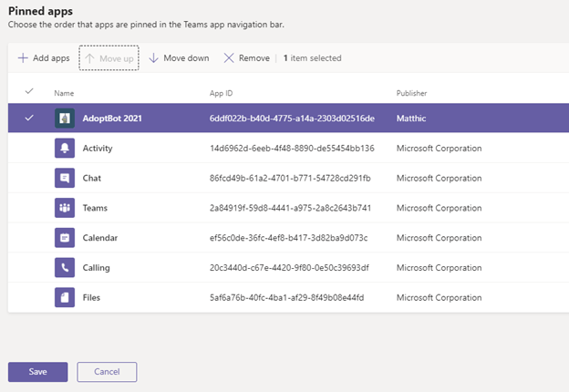Click Remove in the toolbar
The height and width of the screenshot is (392, 569).
[x=247, y=58]
